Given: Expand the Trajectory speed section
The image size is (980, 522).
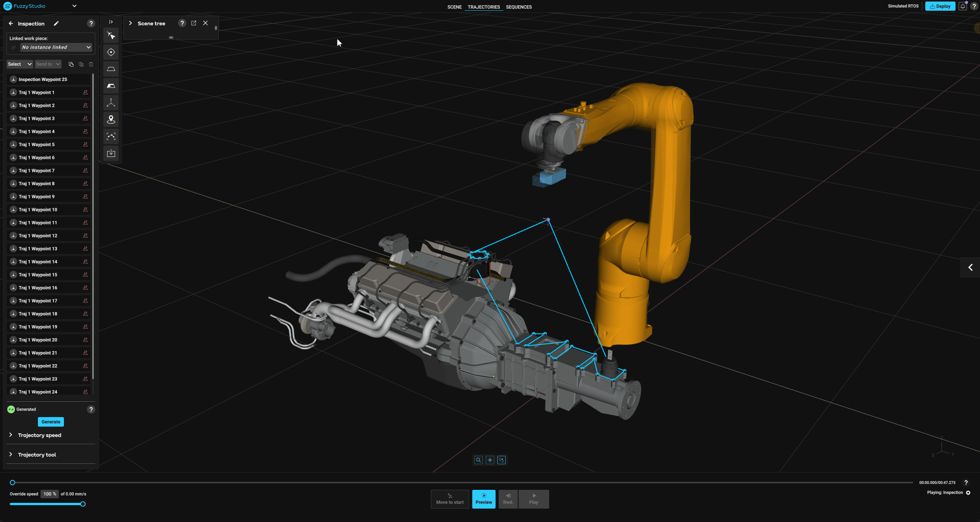Looking at the screenshot, I should [39, 435].
